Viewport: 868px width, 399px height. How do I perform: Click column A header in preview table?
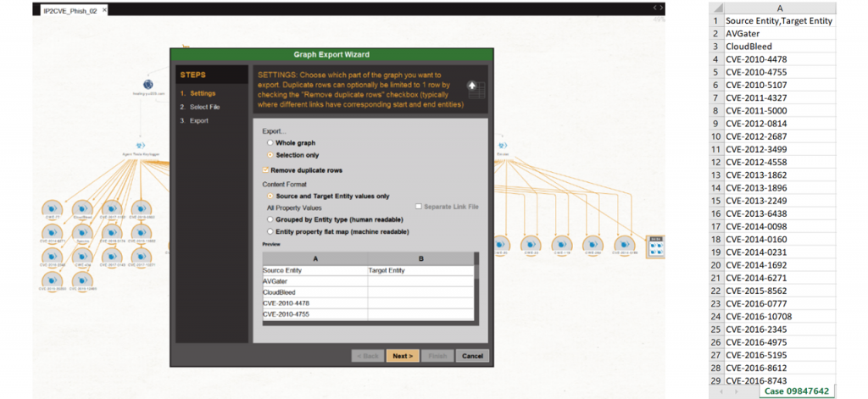314,258
